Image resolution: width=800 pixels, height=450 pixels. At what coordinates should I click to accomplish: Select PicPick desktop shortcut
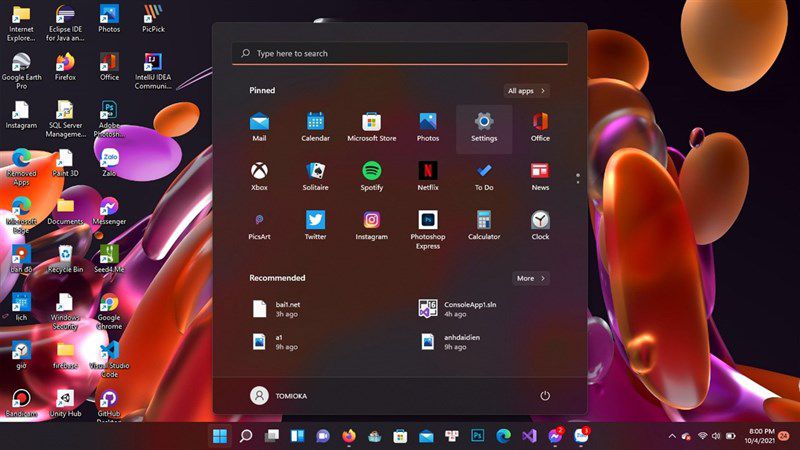coord(153,19)
